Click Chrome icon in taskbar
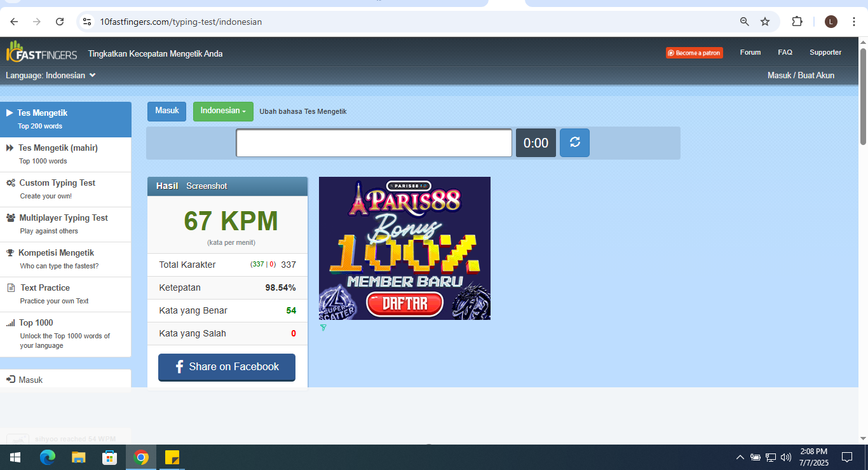The height and width of the screenshot is (470, 868). coord(141,457)
